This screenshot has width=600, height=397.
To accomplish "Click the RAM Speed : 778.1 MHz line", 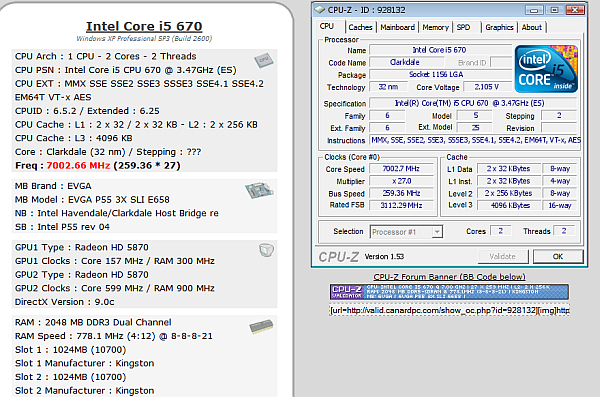I will tap(114, 336).
